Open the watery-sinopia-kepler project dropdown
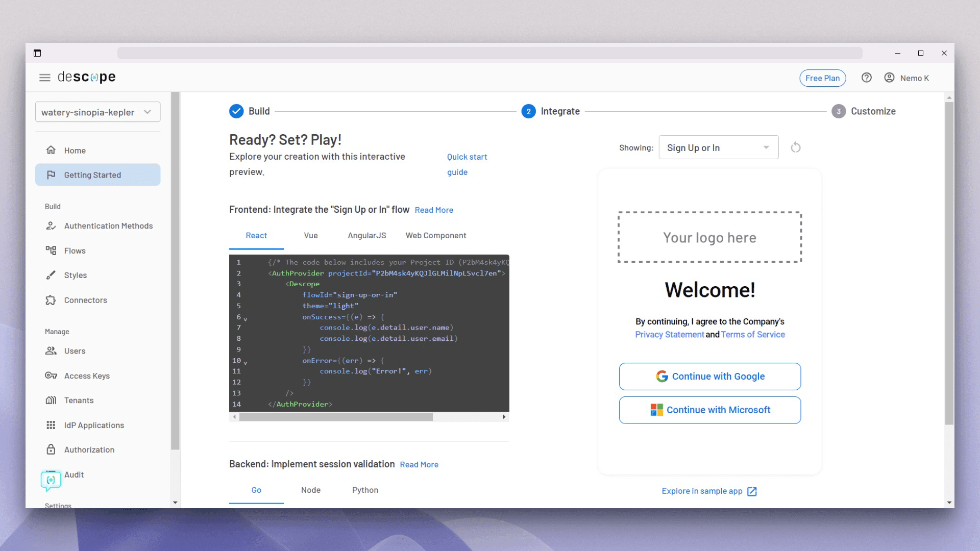 (x=97, y=112)
